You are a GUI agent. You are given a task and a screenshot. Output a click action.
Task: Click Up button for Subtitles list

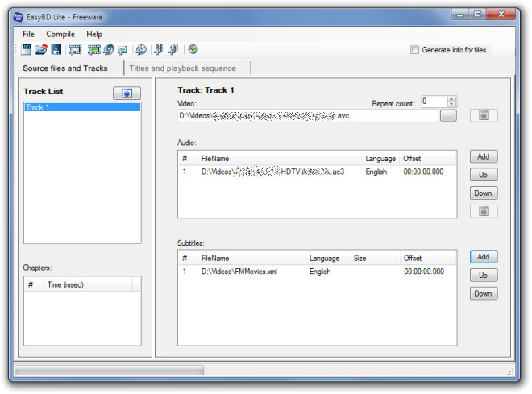(484, 275)
